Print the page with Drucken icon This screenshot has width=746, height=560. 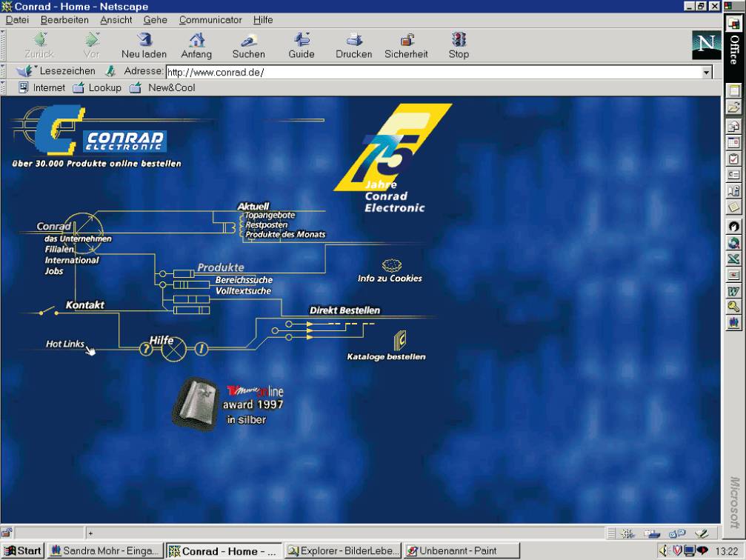(353, 40)
